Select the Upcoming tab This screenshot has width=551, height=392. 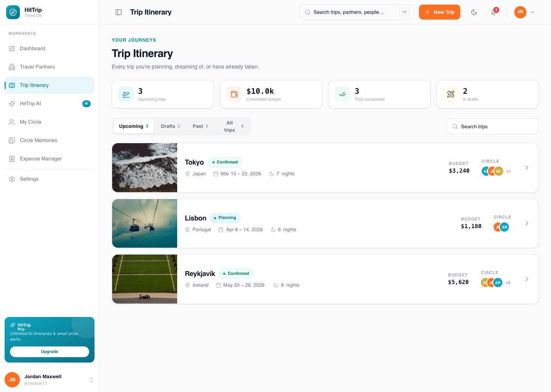[x=134, y=126]
